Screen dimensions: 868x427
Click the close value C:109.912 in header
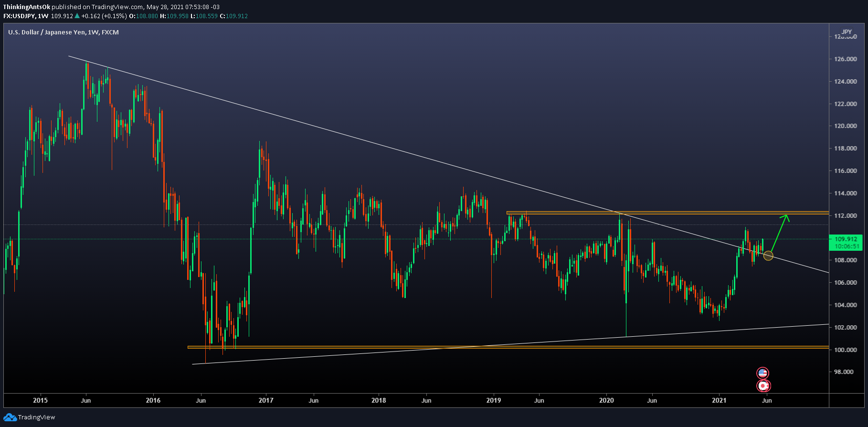pyautogui.click(x=234, y=16)
